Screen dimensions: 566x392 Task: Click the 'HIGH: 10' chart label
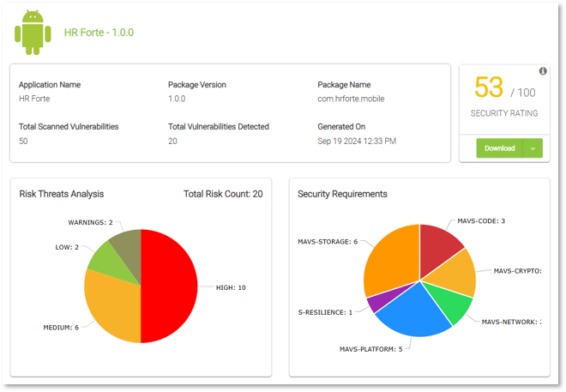(231, 287)
